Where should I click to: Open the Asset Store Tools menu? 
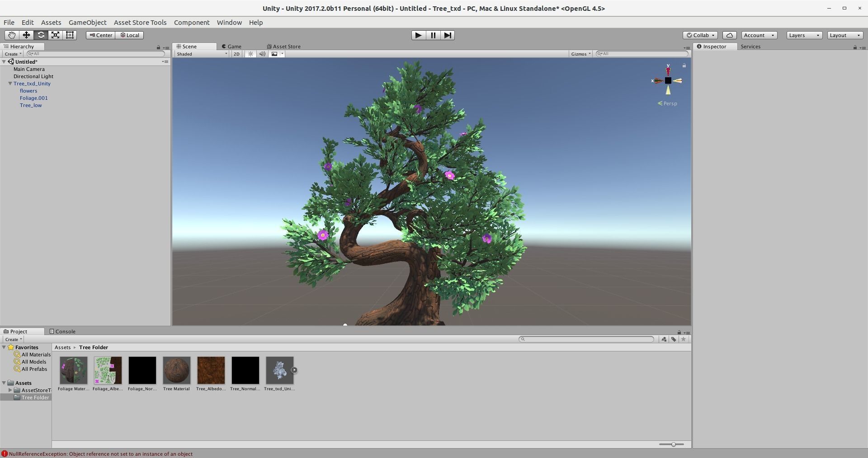(140, 23)
